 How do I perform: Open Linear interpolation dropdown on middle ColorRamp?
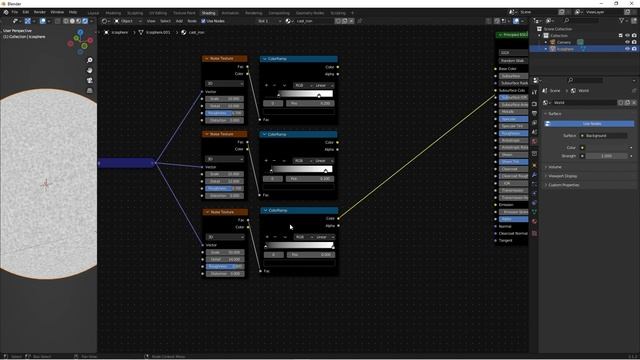tap(324, 161)
